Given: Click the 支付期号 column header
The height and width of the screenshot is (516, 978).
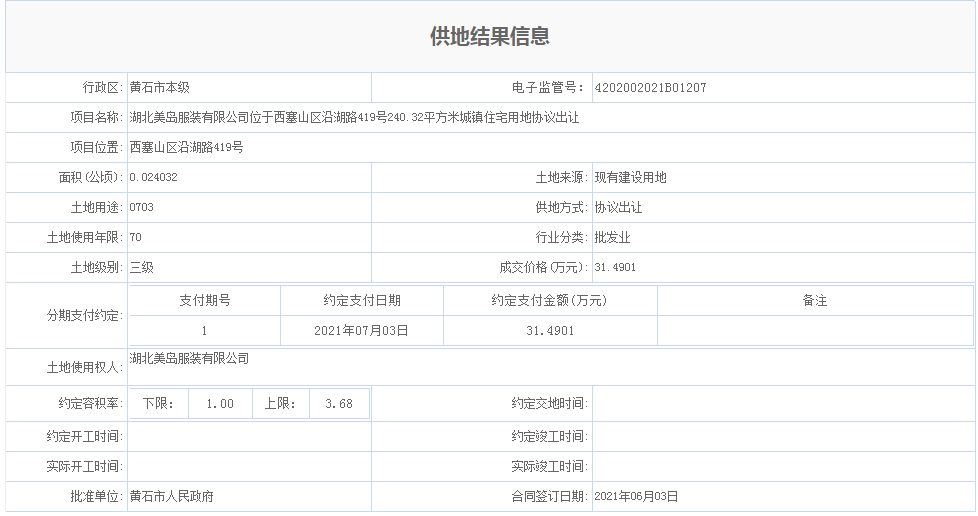Looking at the screenshot, I should point(205,301).
